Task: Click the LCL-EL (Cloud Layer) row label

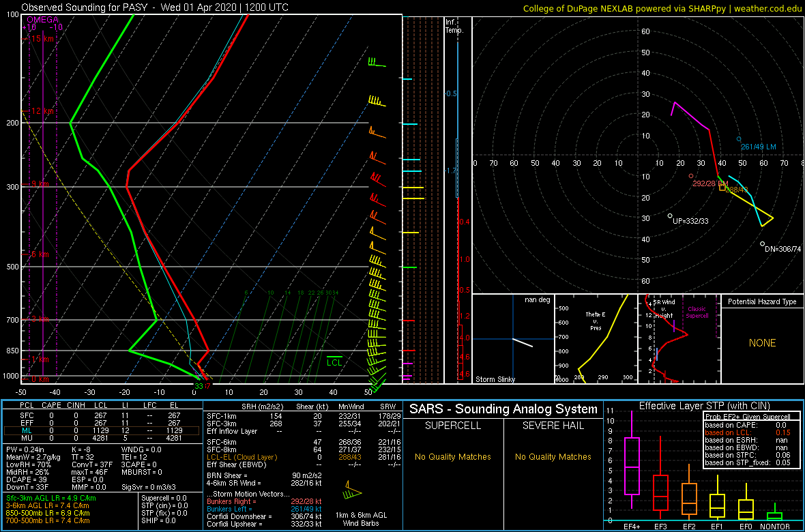Action: tap(241, 456)
